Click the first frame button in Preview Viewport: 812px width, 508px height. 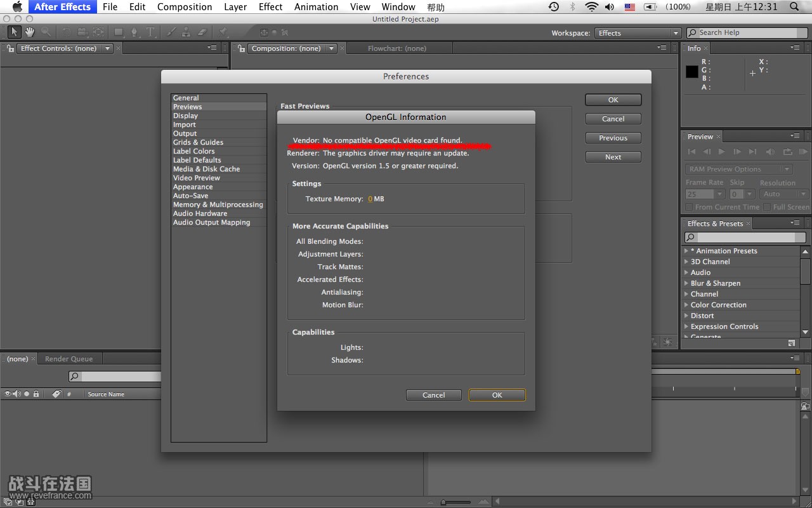point(691,152)
